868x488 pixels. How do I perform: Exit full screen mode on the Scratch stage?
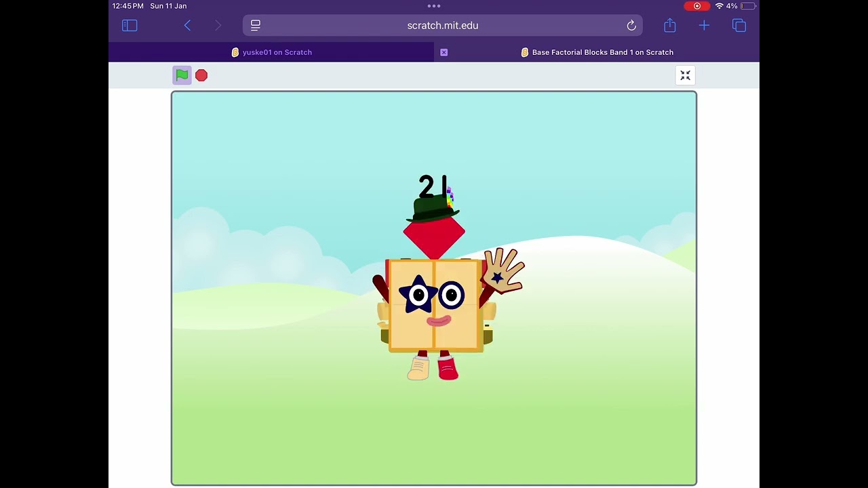pos(685,75)
